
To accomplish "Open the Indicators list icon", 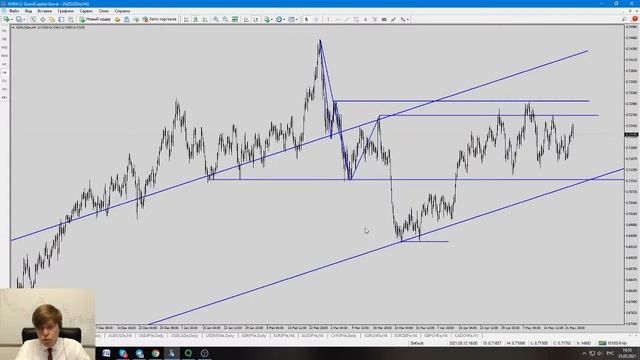I will click(x=267, y=19).
